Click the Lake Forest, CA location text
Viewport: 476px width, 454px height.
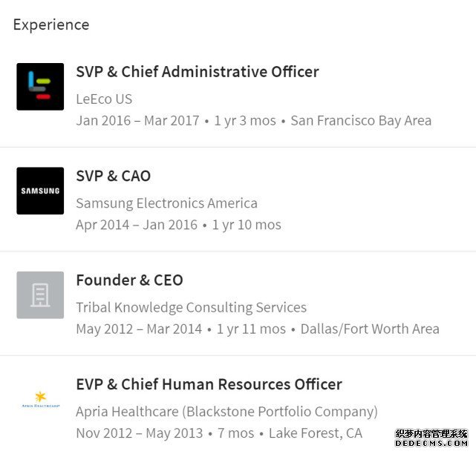pyautogui.click(x=316, y=433)
